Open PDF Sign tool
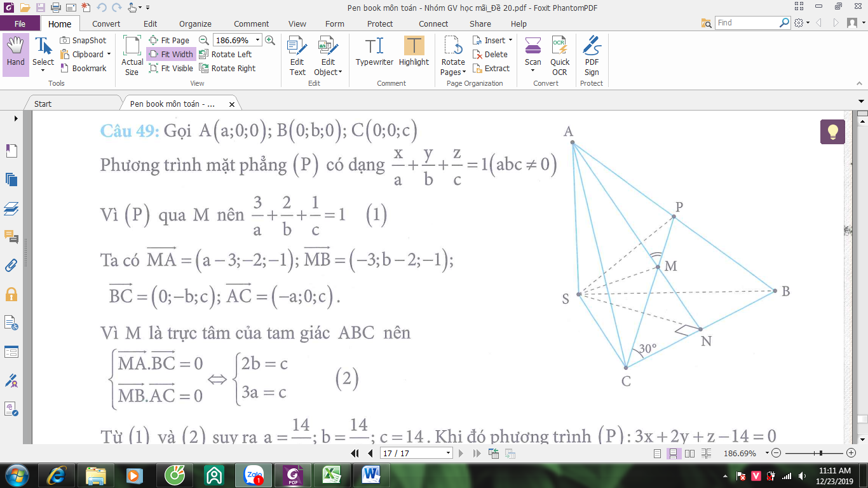The height and width of the screenshot is (488, 868). pos(592,56)
